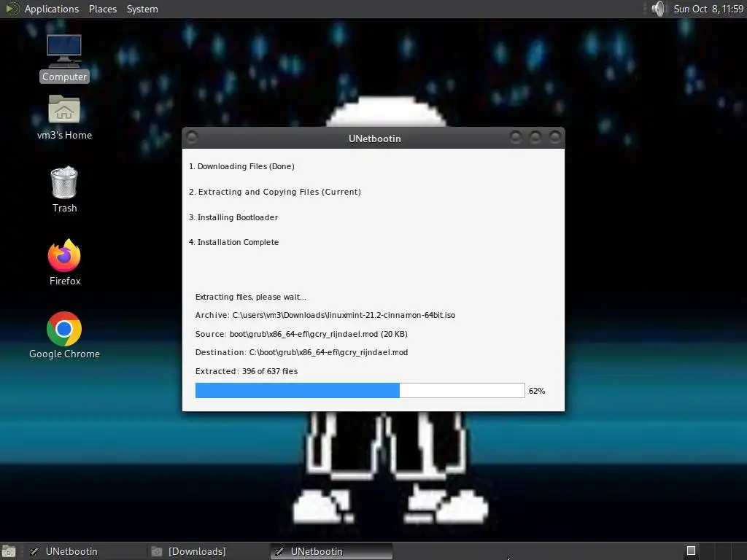Open the Places menu
This screenshot has height=560, width=747.
point(102,9)
